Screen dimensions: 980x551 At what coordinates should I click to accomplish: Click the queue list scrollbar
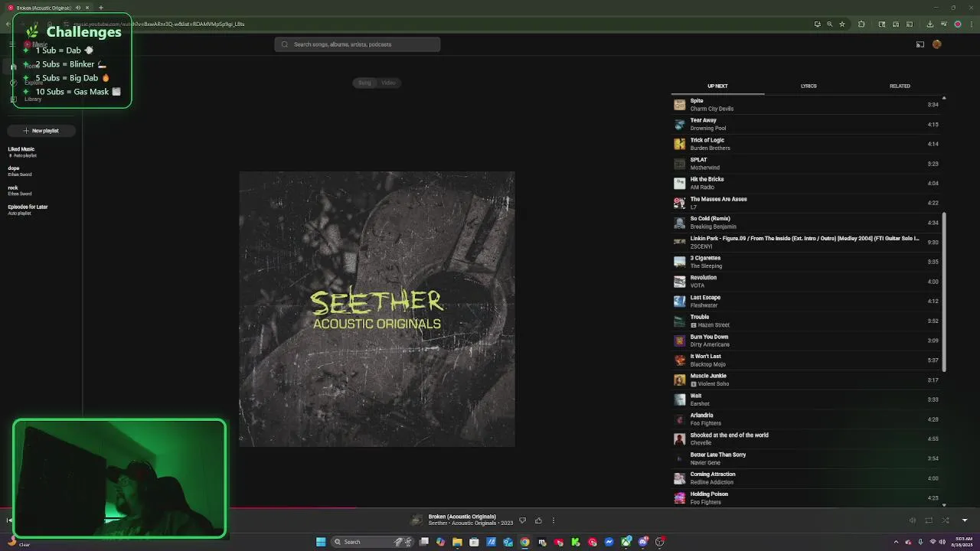coord(943,291)
